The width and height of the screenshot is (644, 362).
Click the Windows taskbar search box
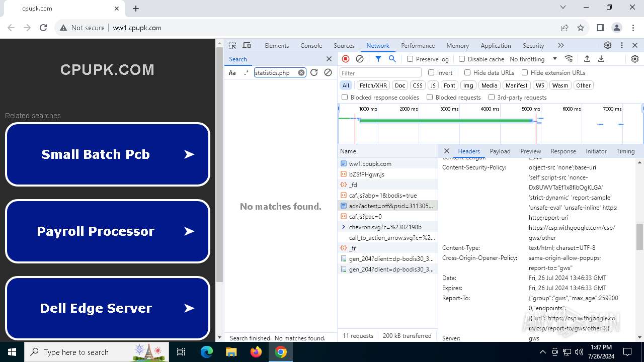point(97,352)
